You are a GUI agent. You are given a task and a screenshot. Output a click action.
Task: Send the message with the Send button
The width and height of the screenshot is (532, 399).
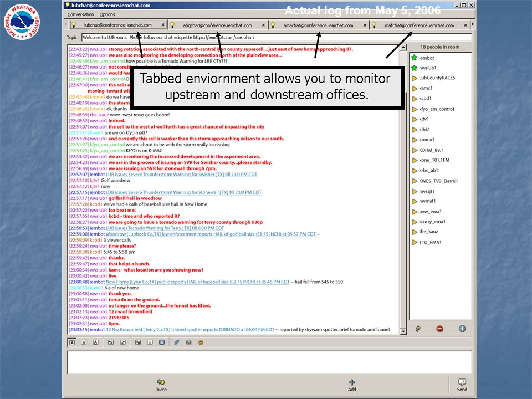pos(462,385)
